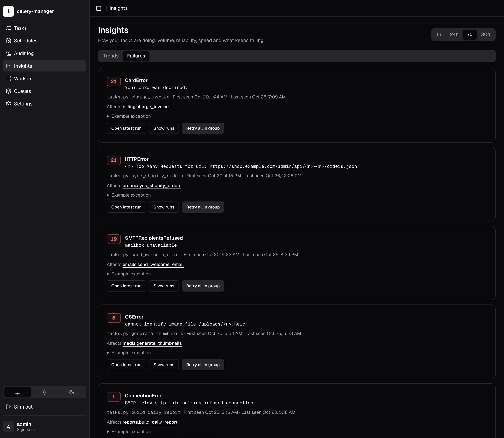Open the Audit log icon
Screen dimensions: 504x438
(9, 53)
